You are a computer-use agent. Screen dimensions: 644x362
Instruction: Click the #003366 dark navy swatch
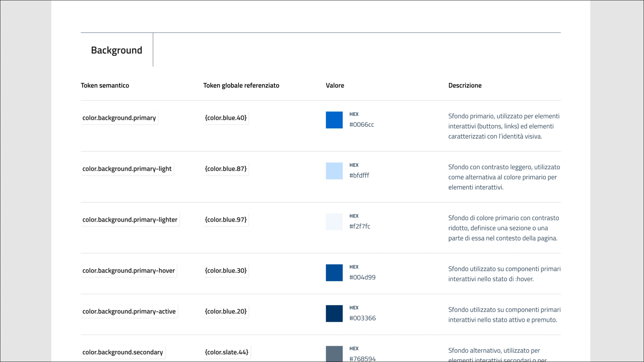click(334, 314)
